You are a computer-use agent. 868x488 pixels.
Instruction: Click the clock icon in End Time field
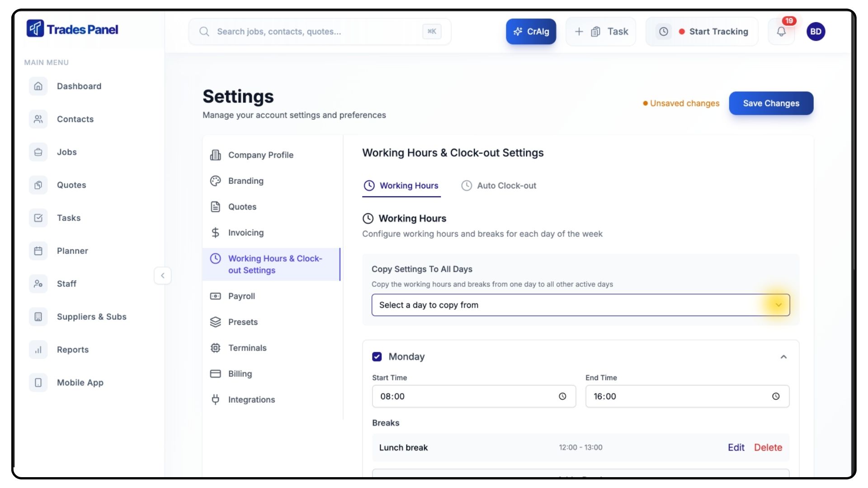coord(776,396)
